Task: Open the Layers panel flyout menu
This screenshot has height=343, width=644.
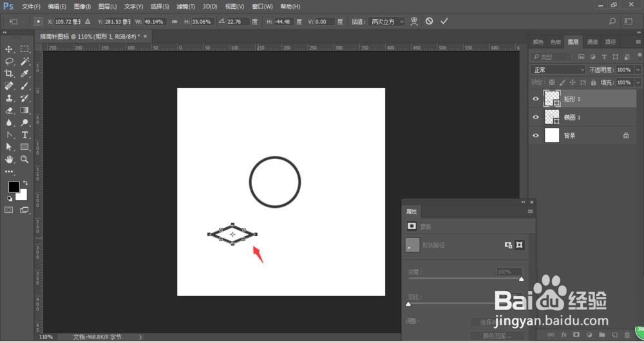Action: (x=638, y=42)
